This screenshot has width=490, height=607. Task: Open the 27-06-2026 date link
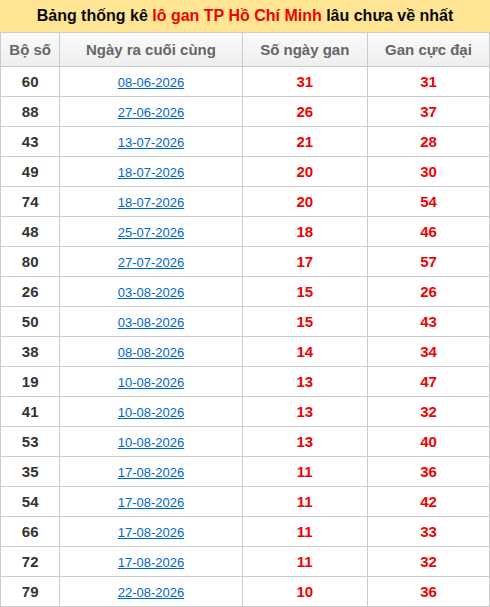(151, 112)
